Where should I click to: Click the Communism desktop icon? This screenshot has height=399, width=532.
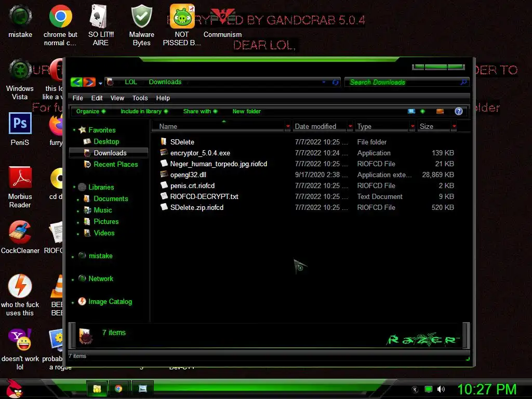(x=222, y=16)
